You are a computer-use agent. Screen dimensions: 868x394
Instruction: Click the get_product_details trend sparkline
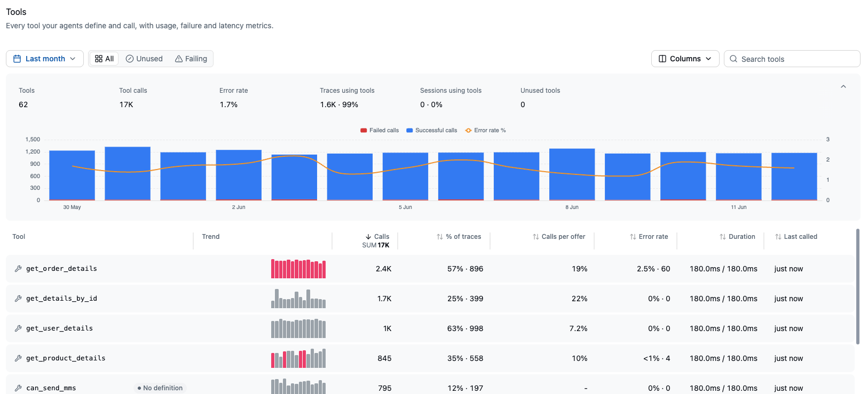click(x=298, y=358)
